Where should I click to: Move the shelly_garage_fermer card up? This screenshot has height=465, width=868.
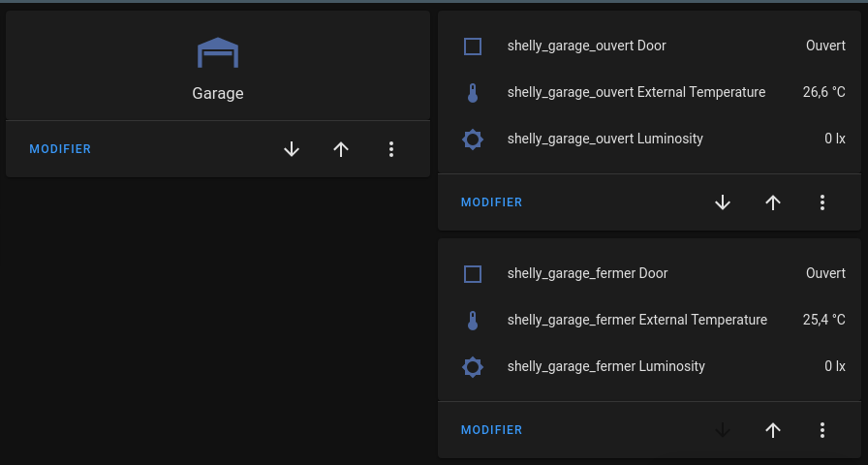772,430
